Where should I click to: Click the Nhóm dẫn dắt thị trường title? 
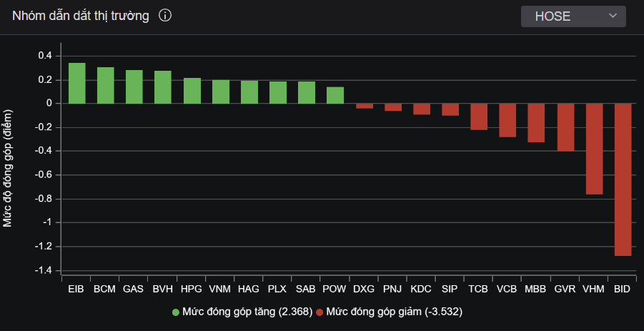(80, 16)
